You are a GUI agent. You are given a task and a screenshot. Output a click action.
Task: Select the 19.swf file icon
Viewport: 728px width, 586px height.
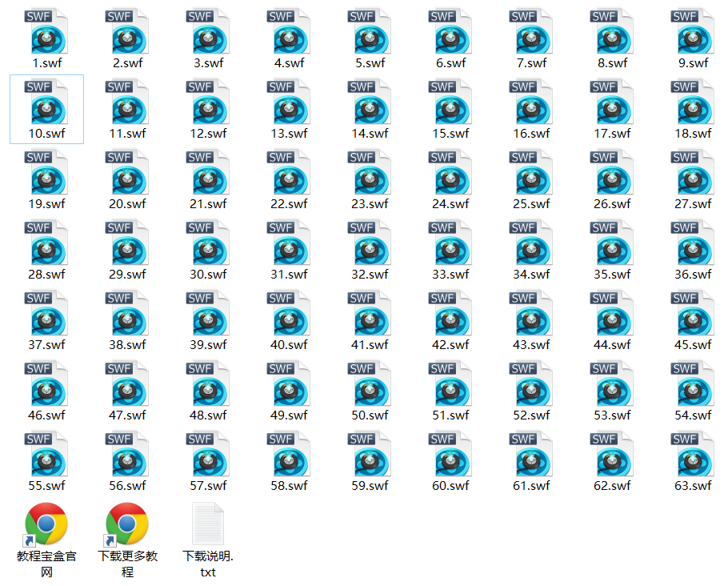(x=46, y=171)
